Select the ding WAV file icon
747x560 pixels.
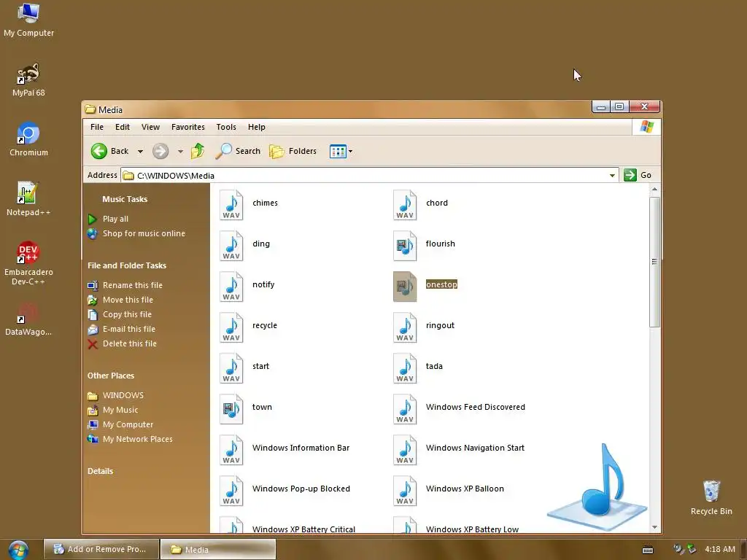click(x=231, y=246)
